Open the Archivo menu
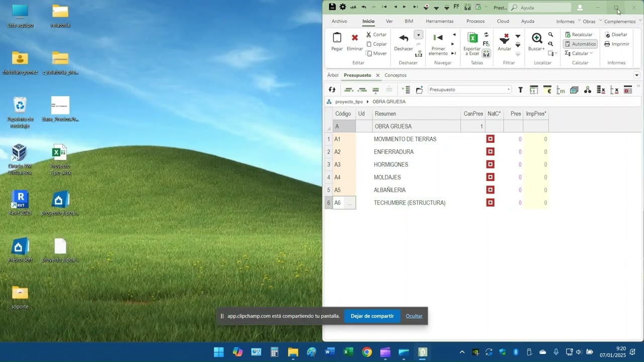 click(339, 21)
